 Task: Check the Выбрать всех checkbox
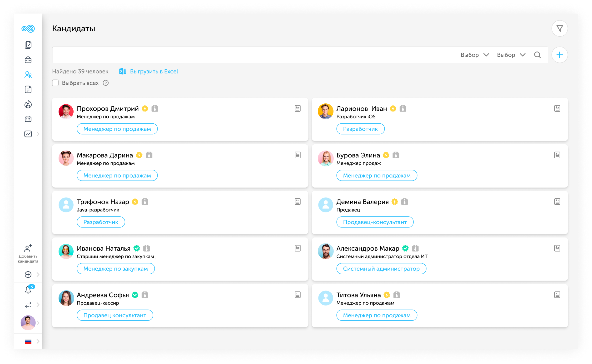tap(55, 83)
